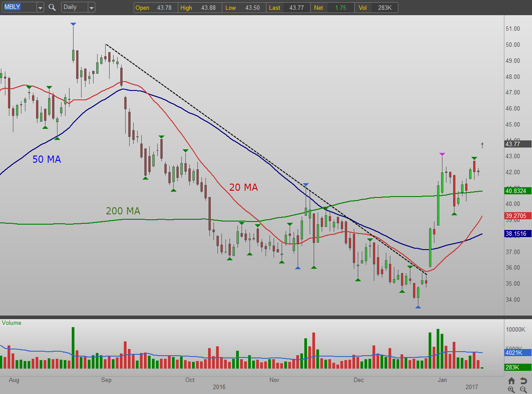Click the 200 MA label

(x=123, y=211)
